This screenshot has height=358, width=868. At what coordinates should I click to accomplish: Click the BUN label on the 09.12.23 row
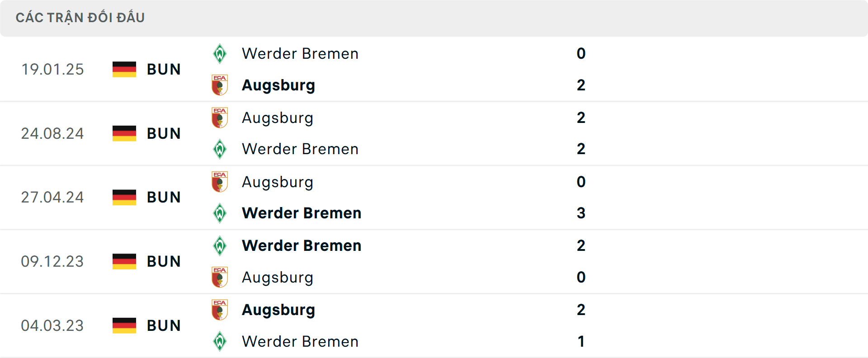164,261
